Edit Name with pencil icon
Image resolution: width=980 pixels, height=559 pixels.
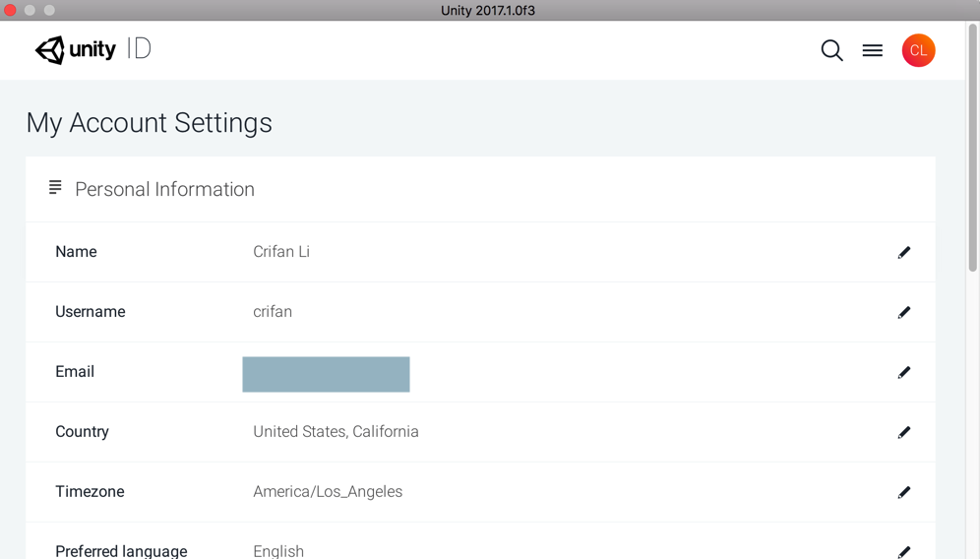click(903, 253)
